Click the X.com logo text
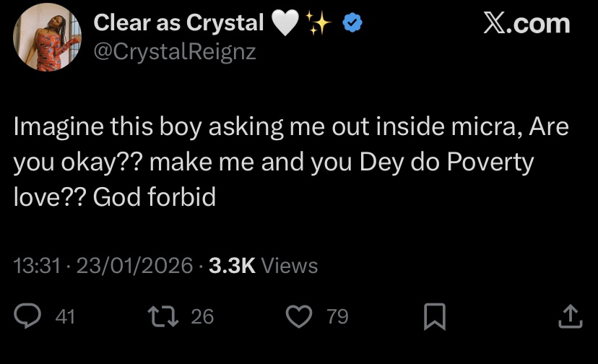The width and height of the screenshot is (598, 364). 526,24
